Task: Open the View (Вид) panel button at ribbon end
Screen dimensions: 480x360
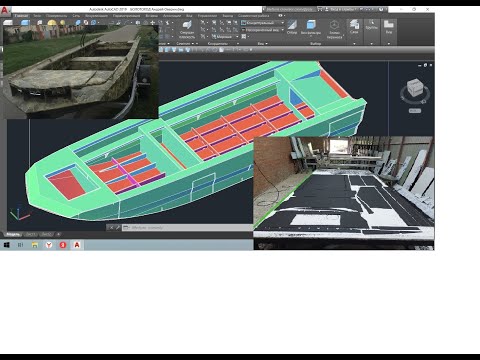Action: point(389,27)
